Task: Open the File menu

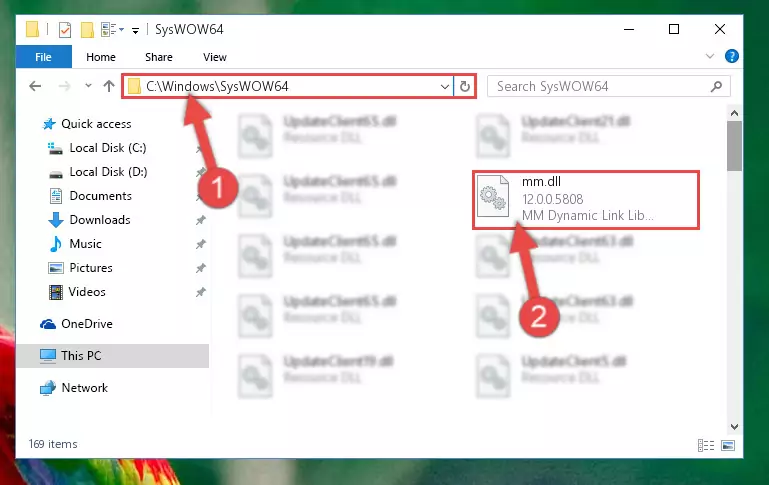Action: [x=44, y=57]
